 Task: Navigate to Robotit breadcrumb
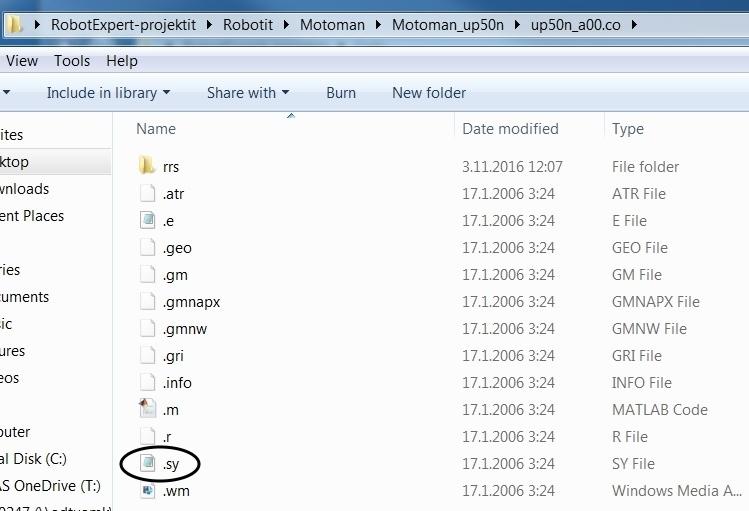pos(248,24)
